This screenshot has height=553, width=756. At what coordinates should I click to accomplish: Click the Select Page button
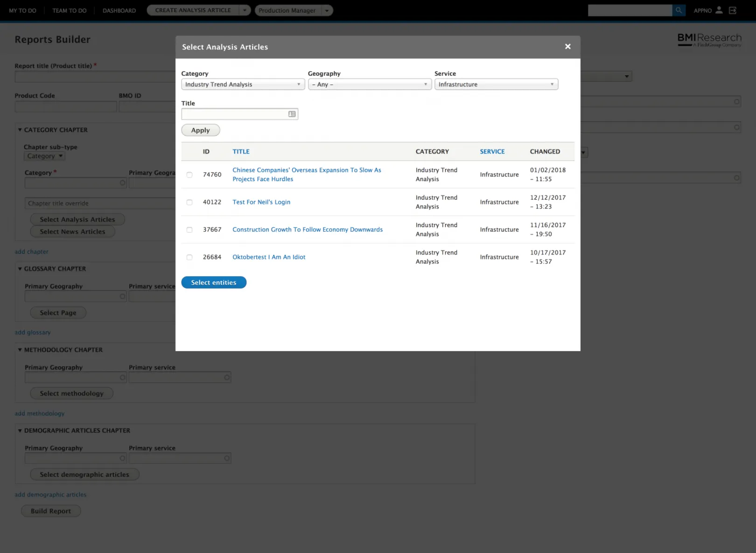pyautogui.click(x=58, y=313)
